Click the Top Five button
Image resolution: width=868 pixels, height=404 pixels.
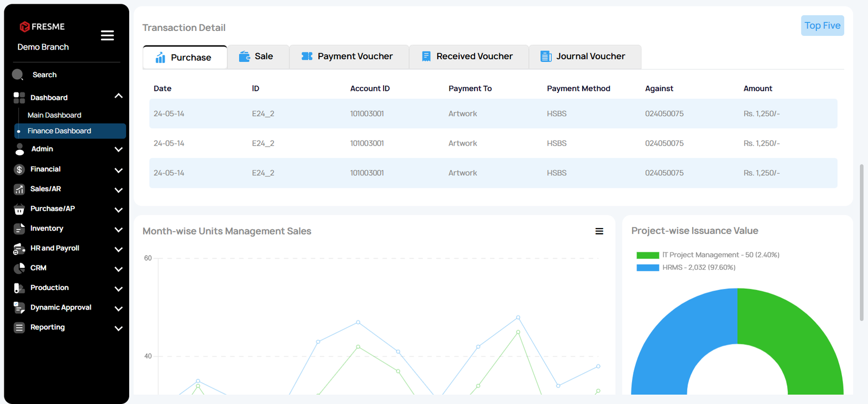click(x=822, y=26)
